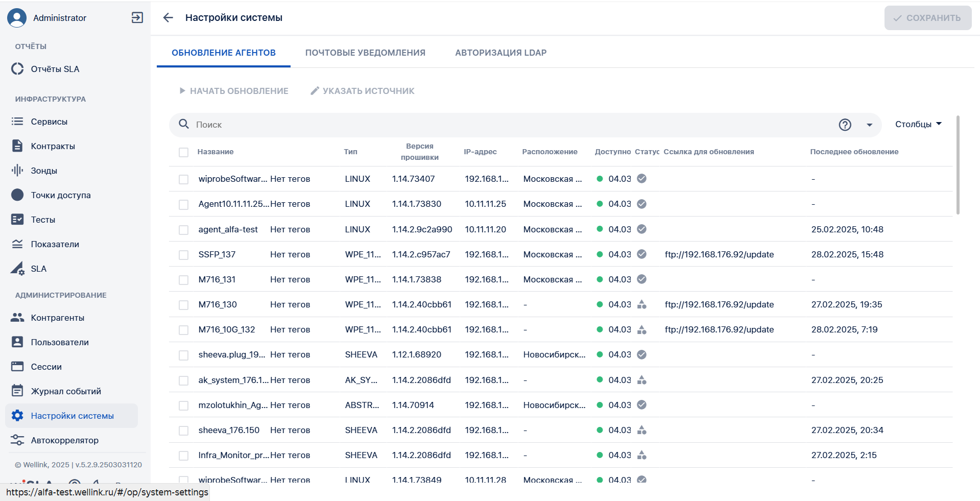Open Контрагенты section
This screenshot has height=501, width=980.
(x=57, y=318)
